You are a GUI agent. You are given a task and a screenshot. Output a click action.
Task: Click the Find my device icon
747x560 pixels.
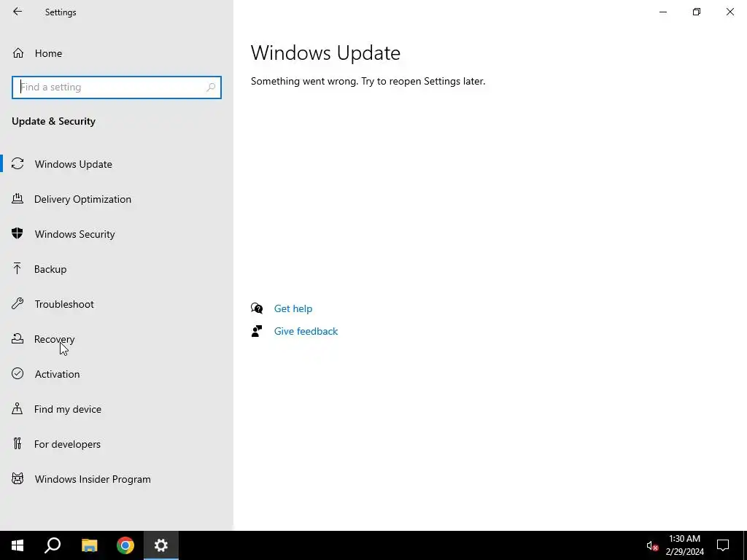(x=18, y=408)
